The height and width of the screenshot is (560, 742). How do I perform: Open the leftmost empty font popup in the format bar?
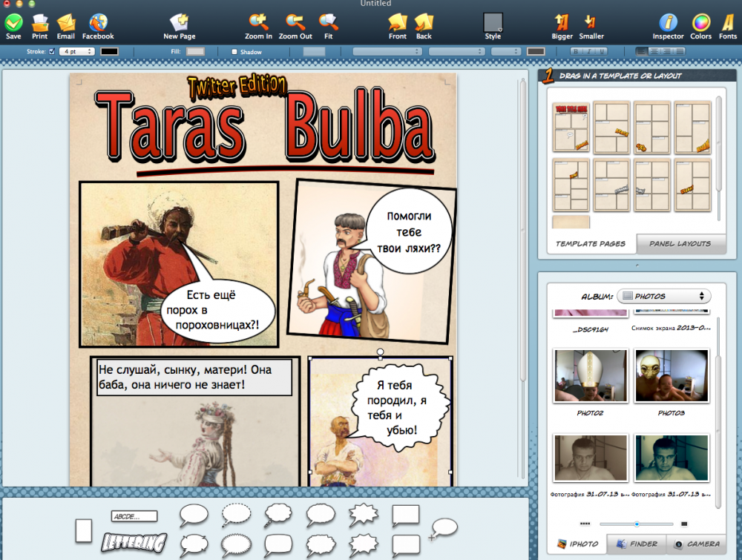[x=387, y=52]
